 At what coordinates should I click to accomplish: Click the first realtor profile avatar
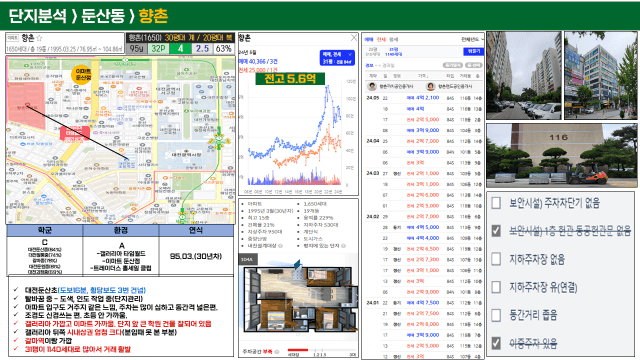pos(372,87)
